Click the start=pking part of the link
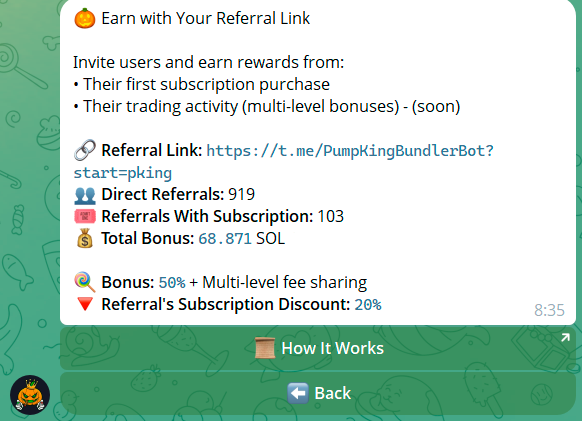Viewport: 582px width, 421px height. pos(122,173)
